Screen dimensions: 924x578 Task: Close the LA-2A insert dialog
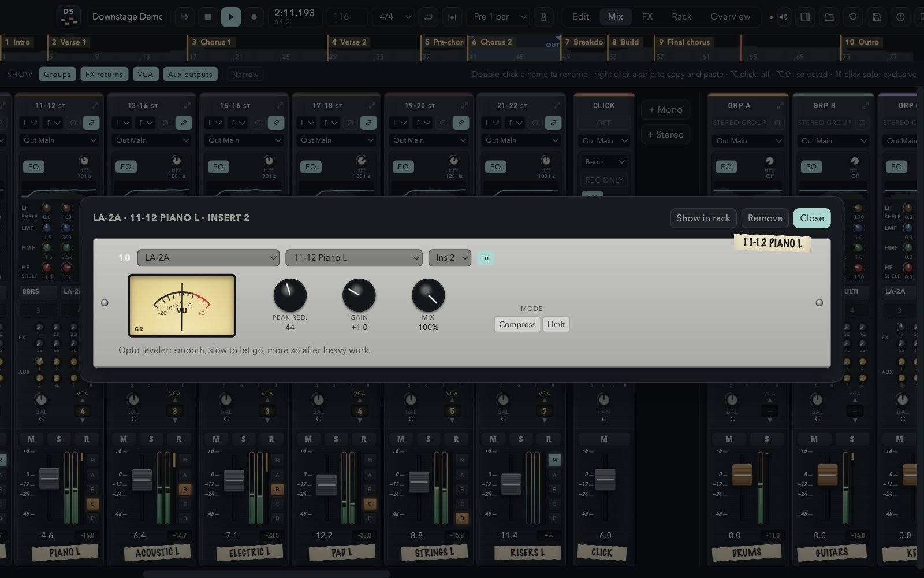tap(812, 218)
